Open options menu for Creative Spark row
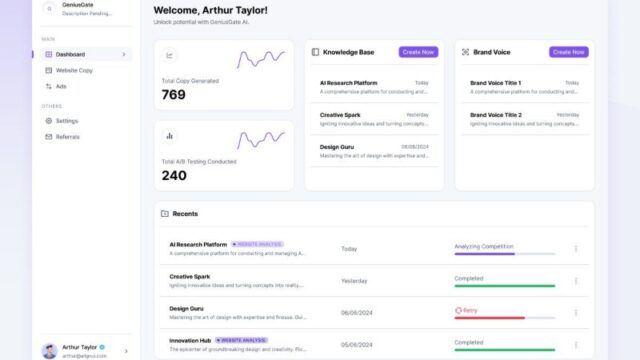Image resolution: width=640 pixels, height=360 pixels. coord(576,281)
